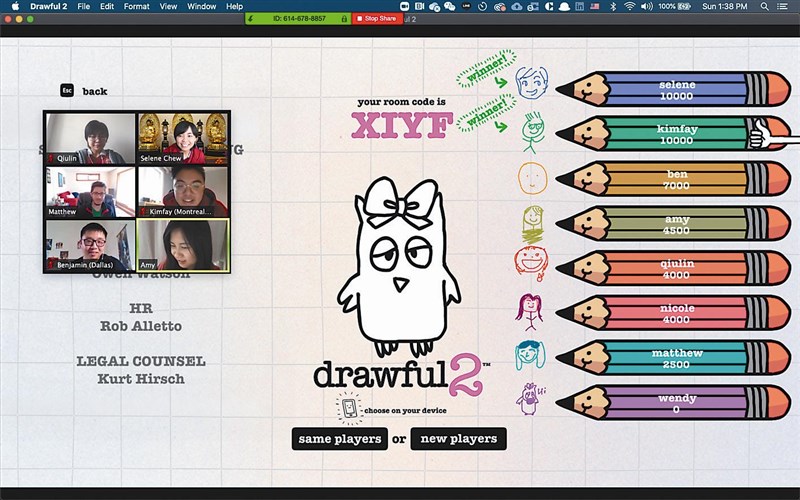800x500 pixels.
Task: Click kimfay's green stick figure avatar
Action: [533, 133]
